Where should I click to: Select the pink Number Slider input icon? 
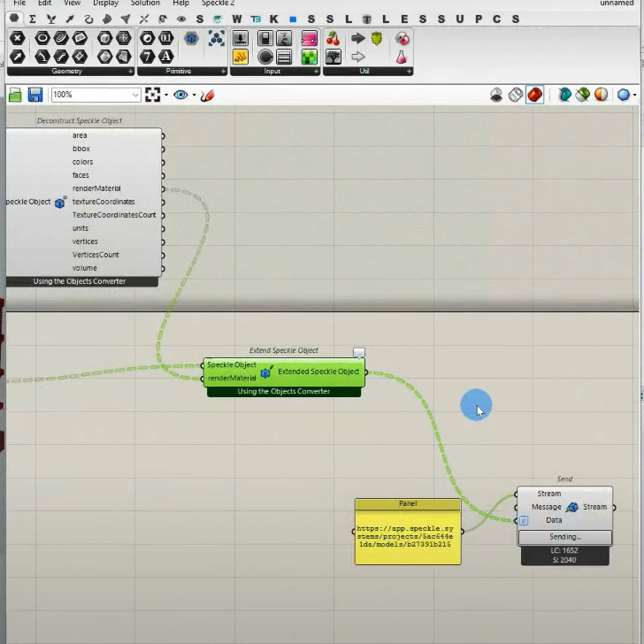pyautogui.click(x=310, y=39)
